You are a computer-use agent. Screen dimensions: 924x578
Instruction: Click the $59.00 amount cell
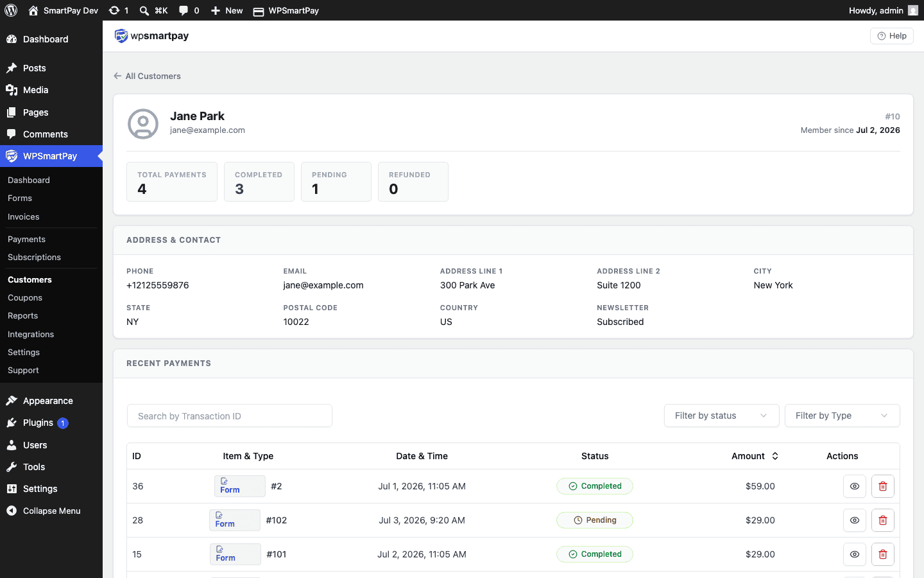(x=760, y=486)
